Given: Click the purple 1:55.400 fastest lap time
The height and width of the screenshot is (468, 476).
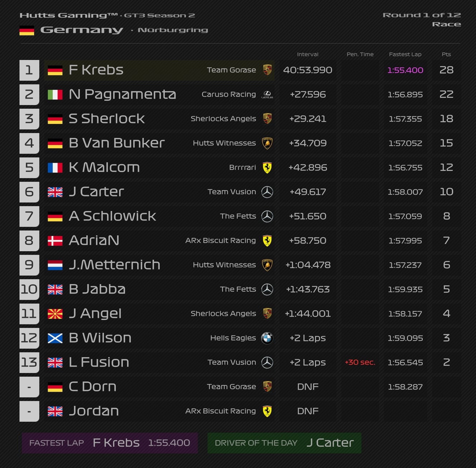Looking at the screenshot, I should point(405,70).
